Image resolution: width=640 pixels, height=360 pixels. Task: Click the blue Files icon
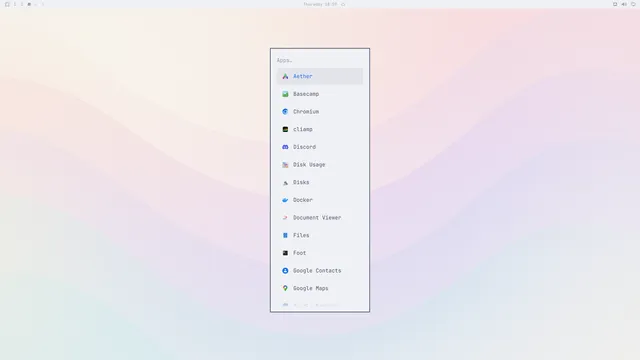285,236
